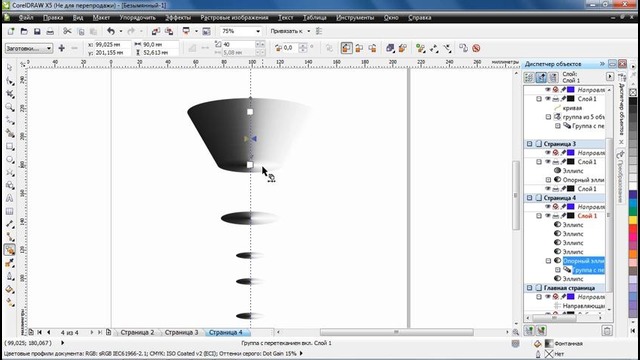Open the Эффекты menu
Image resolution: width=640 pixels, height=360 pixels.
click(x=178, y=18)
